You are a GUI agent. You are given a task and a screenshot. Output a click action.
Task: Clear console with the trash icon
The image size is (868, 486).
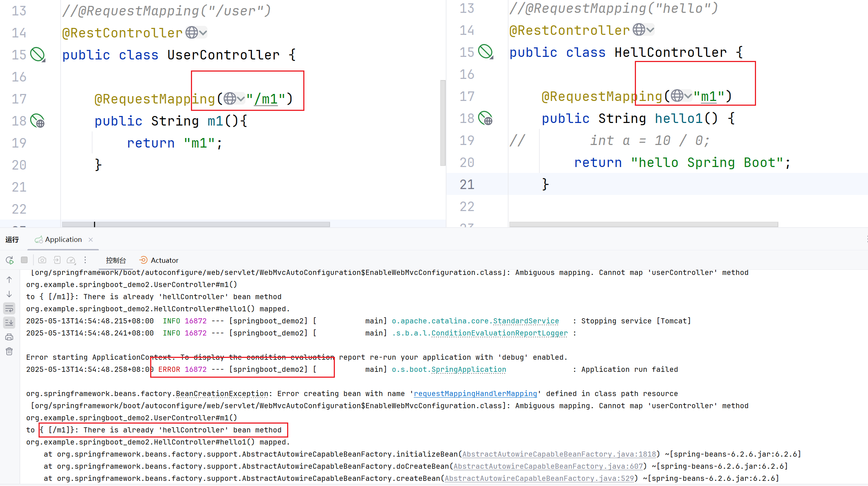9,351
